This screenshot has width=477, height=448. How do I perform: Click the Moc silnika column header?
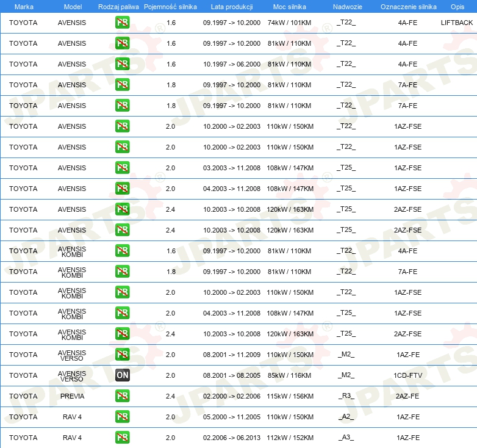coord(290,7)
